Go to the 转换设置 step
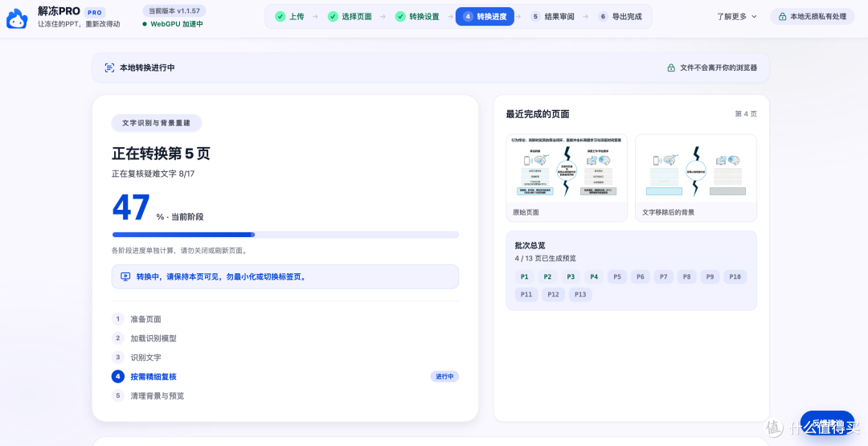This screenshot has height=446, width=868. [417, 17]
